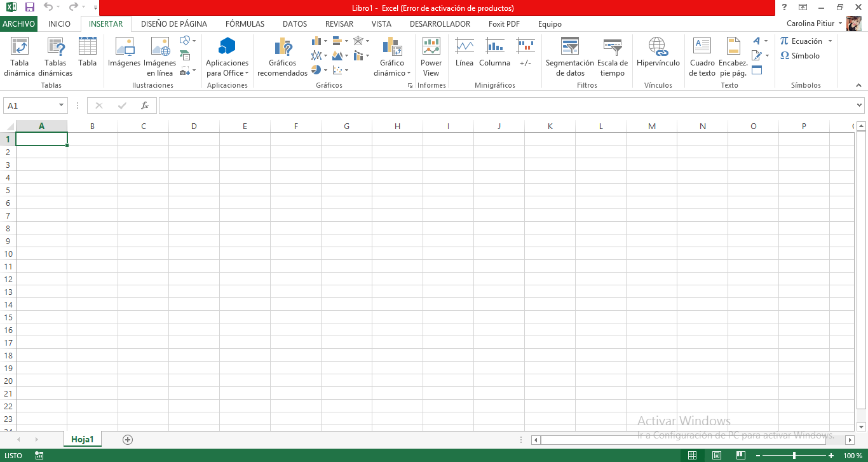The height and width of the screenshot is (462, 868).
Task: Switch to the INICIO tab
Action: [x=59, y=24]
